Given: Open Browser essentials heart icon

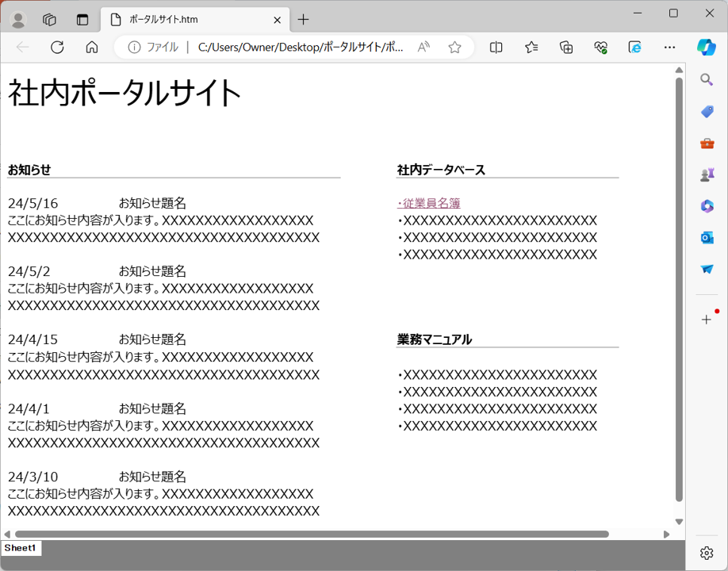Looking at the screenshot, I should tap(600, 48).
